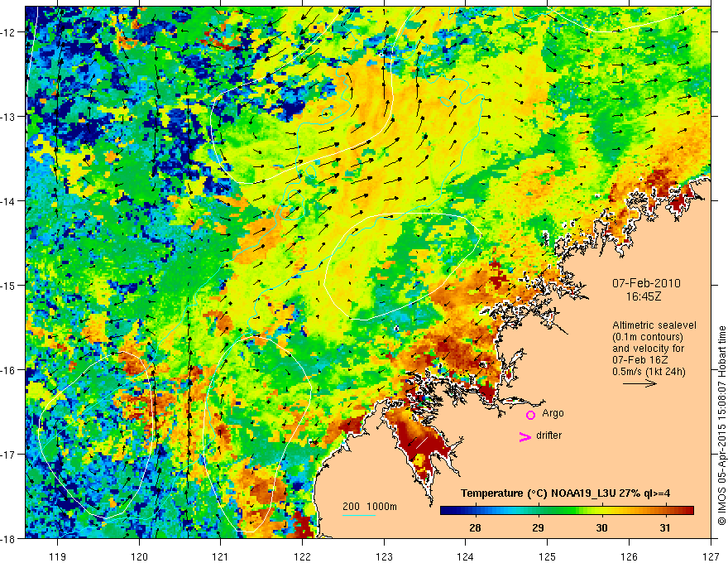Viewport: 728px width, 563px height.
Task: Click the '31' colorbar tick label
Action: click(x=665, y=527)
